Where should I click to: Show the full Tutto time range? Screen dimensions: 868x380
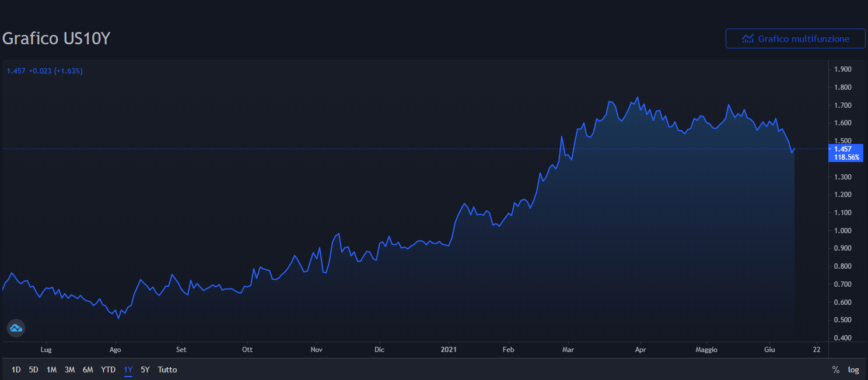click(x=167, y=370)
